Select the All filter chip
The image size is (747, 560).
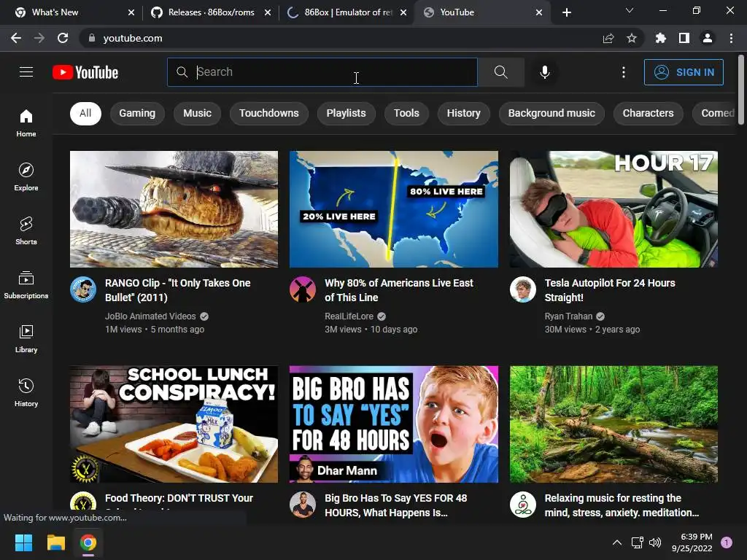85,113
